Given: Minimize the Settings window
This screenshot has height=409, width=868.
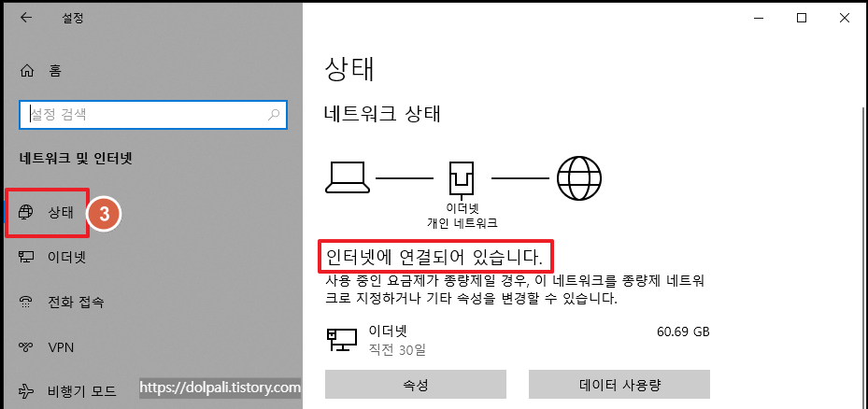Looking at the screenshot, I should point(758,18).
